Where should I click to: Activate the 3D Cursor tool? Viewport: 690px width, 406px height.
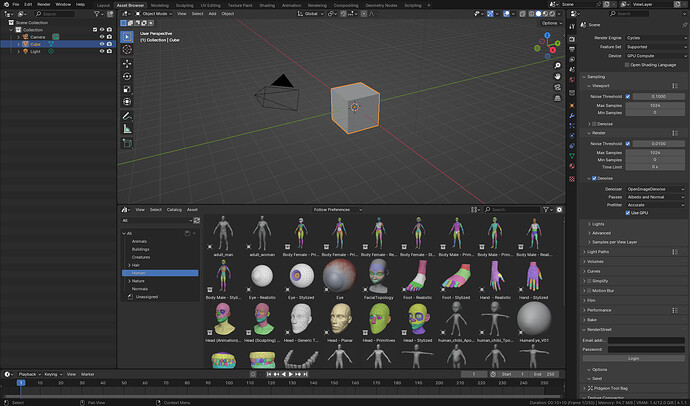(127, 50)
